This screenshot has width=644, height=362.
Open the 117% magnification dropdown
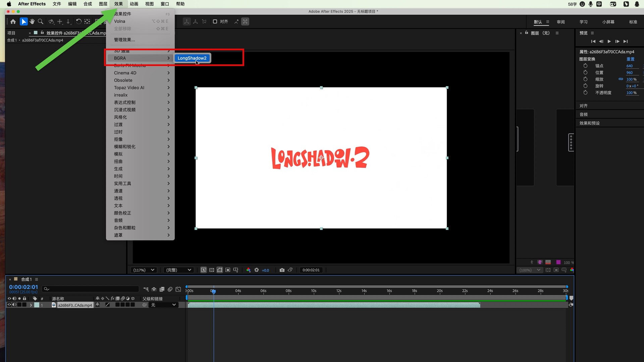[144, 270]
